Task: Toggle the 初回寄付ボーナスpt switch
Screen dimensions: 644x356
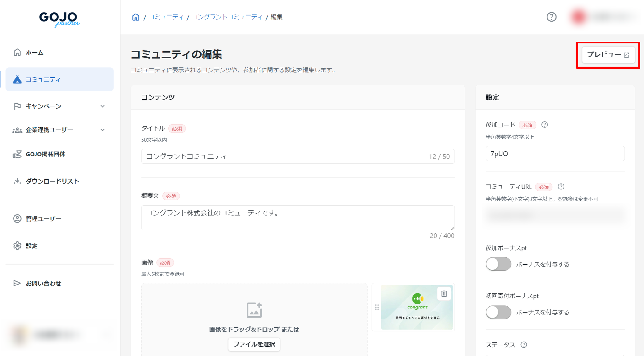Action: pyautogui.click(x=498, y=312)
